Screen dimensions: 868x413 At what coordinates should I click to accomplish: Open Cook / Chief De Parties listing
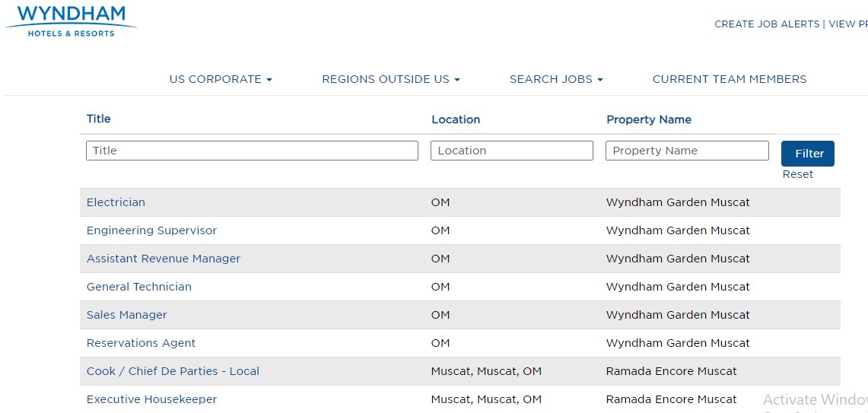click(173, 371)
